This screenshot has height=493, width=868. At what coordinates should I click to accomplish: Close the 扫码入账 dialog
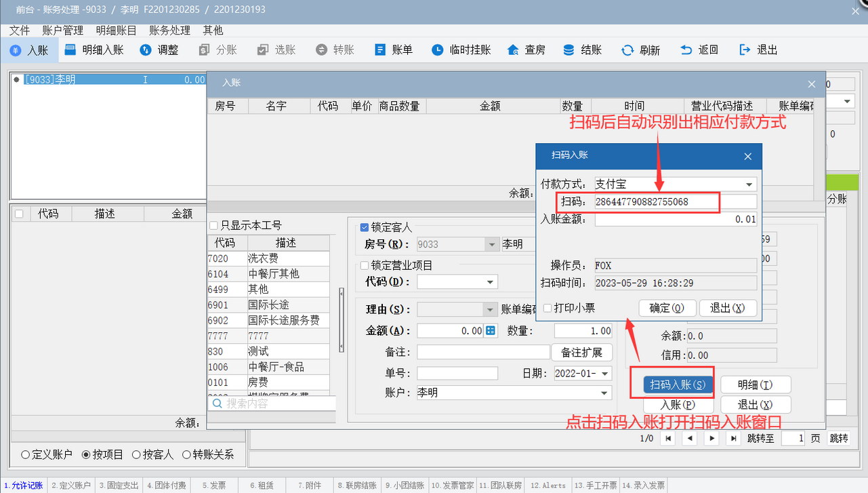pos(748,156)
